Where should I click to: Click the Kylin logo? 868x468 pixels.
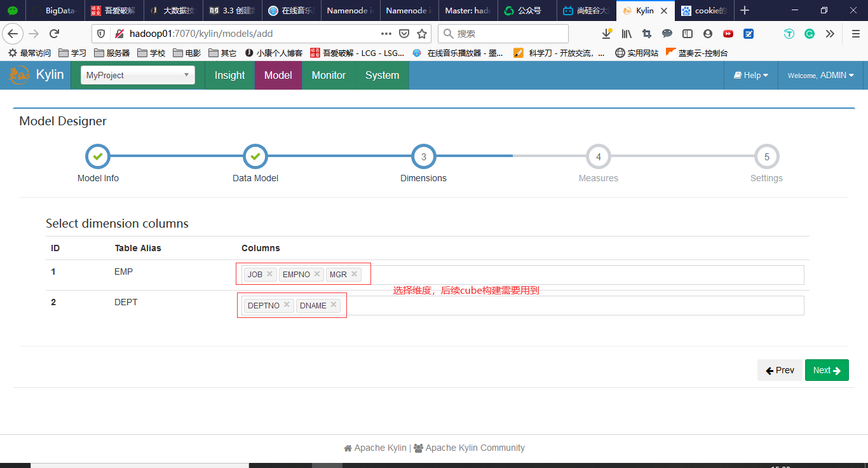click(x=36, y=75)
